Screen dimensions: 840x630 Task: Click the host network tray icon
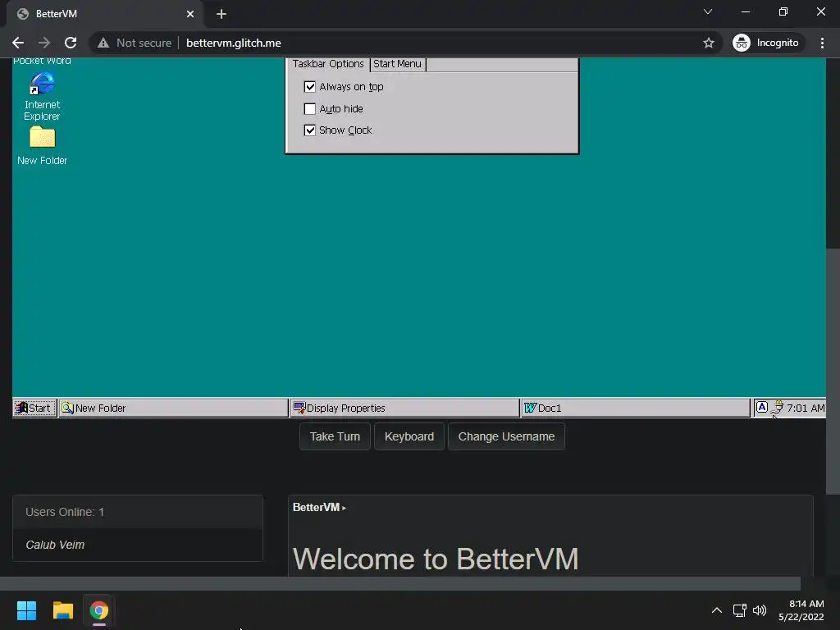740,610
